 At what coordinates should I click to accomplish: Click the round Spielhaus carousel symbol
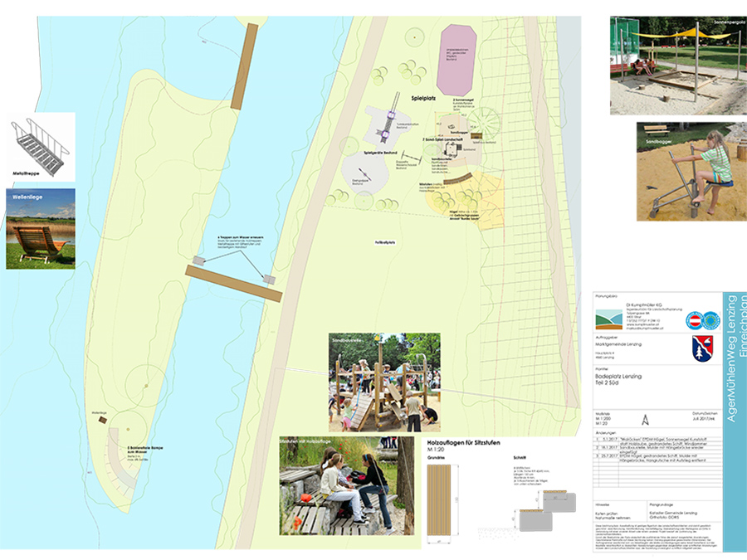[x=489, y=124]
